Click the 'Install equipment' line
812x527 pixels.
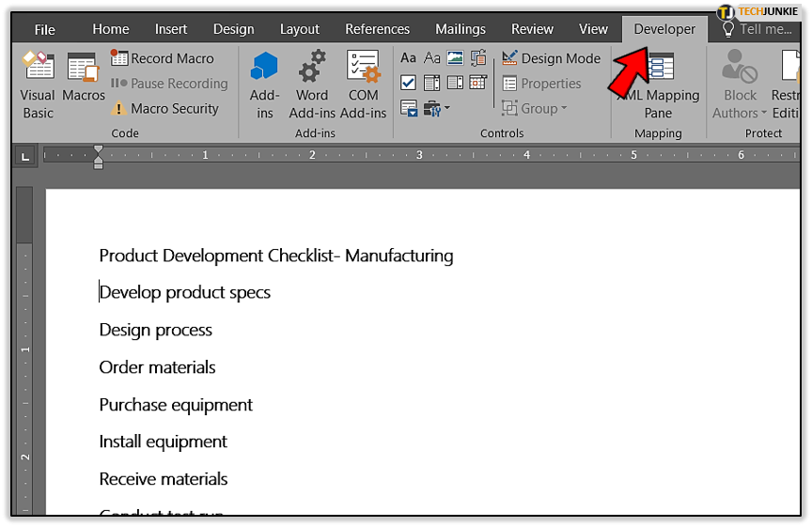tap(164, 442)
